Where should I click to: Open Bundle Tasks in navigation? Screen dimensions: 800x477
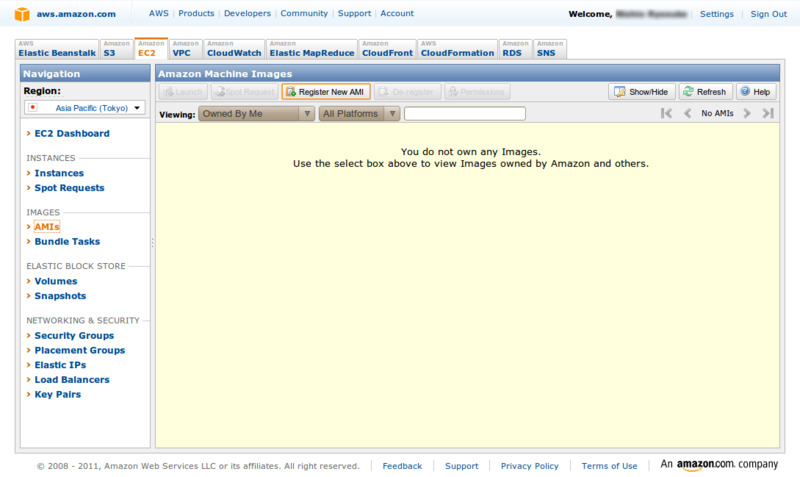coord(67,242)
